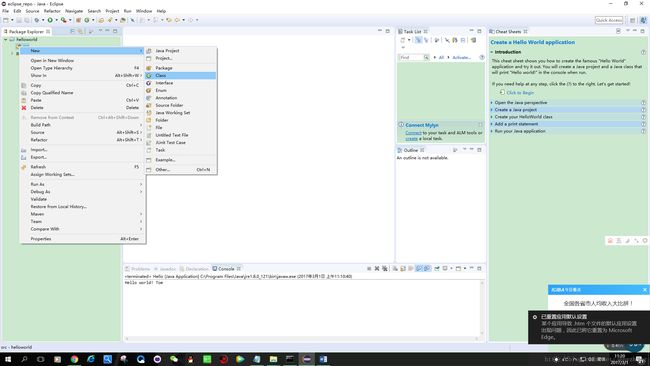
Task: Expand the Run your Java application step
Action: tap(492, 131)
